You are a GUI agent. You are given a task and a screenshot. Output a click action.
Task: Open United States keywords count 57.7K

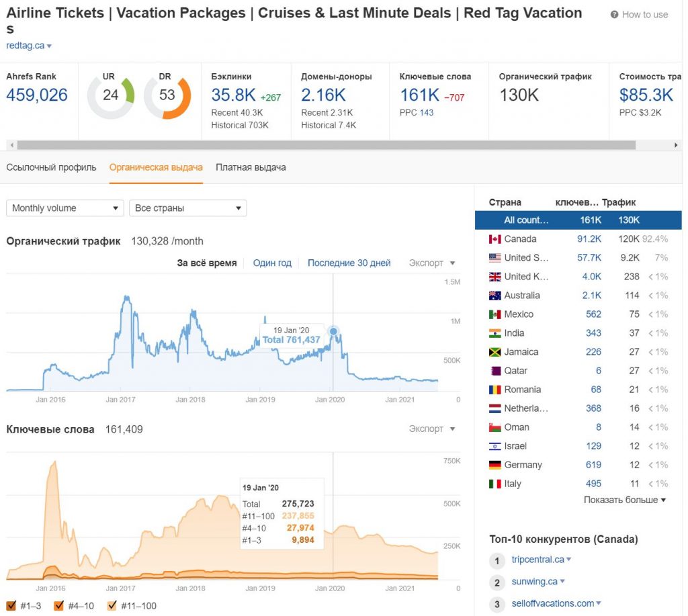click(589, 258)
